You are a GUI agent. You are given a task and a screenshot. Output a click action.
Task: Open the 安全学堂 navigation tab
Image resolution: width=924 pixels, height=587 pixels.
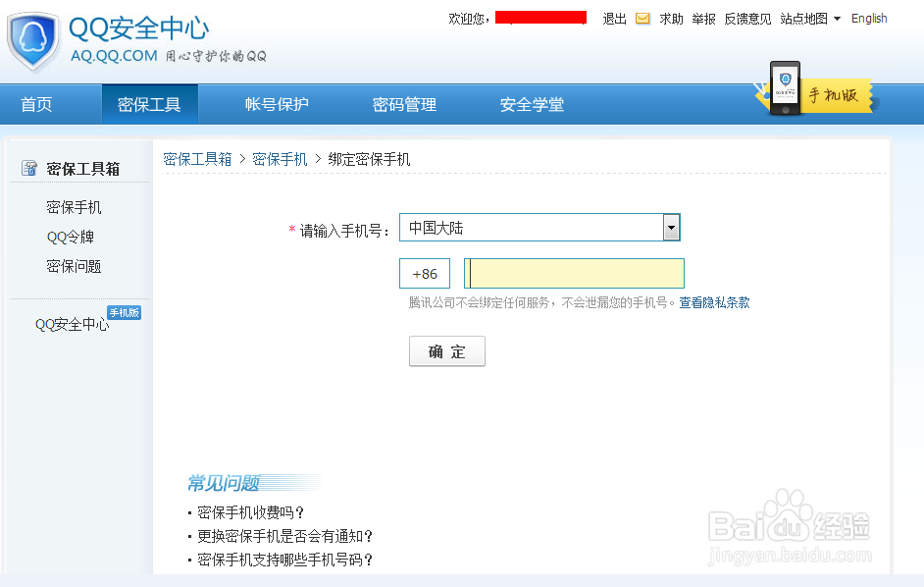tap(532, 104)
